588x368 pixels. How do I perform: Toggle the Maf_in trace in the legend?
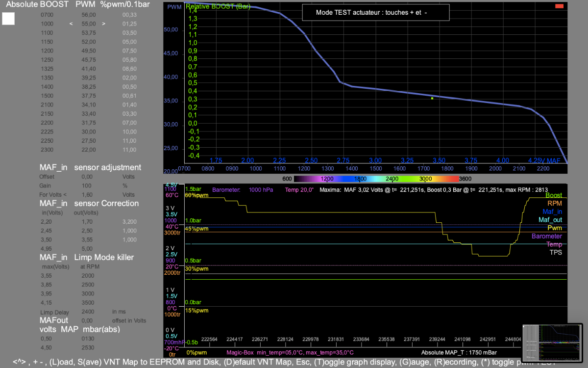point(552,211)
